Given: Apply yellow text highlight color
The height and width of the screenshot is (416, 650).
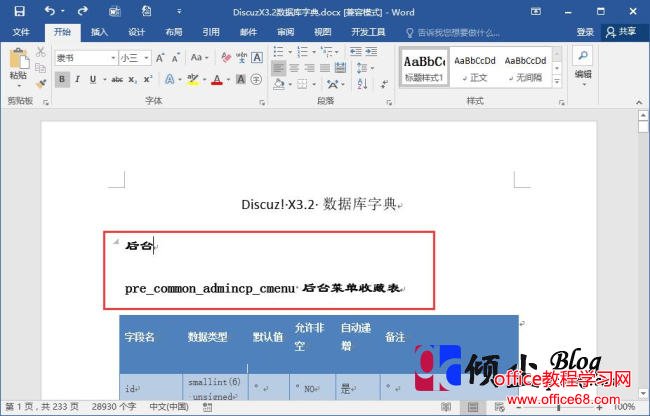Looking at the screenshot, I should 193,79.
